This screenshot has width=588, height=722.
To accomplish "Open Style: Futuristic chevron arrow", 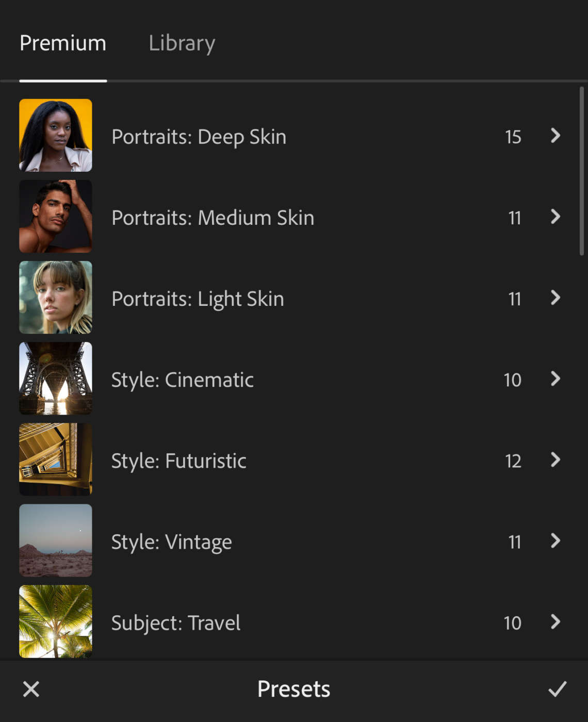I will coord(555,460).
